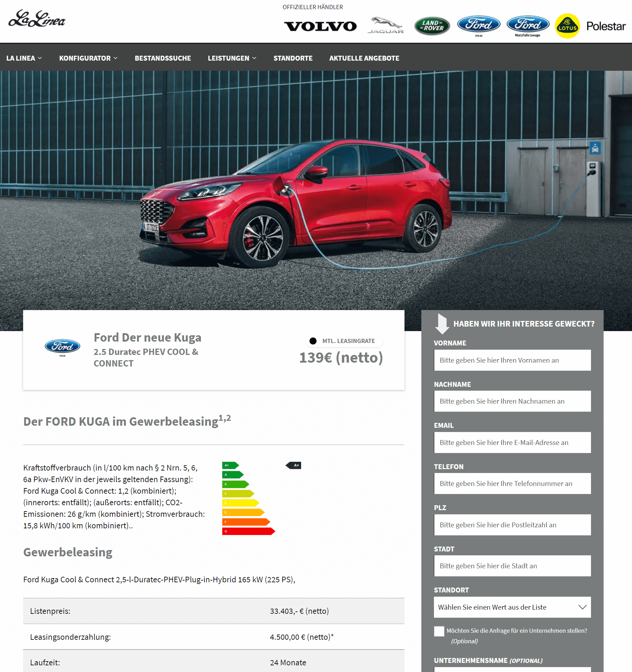Open the Ford Nutzfahrzeuge logo
Viewport: 632px width, 672px height.
[x=528, y=26]
